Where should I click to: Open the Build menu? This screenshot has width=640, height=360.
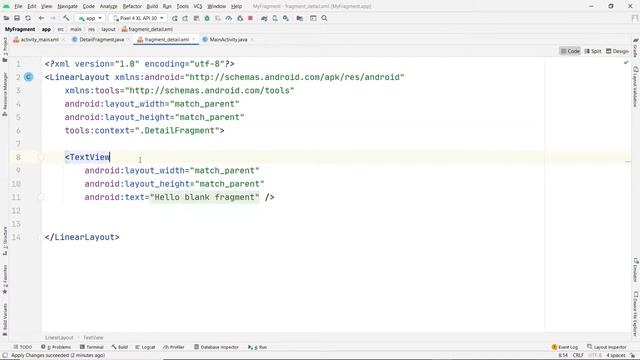coord(152,6)
